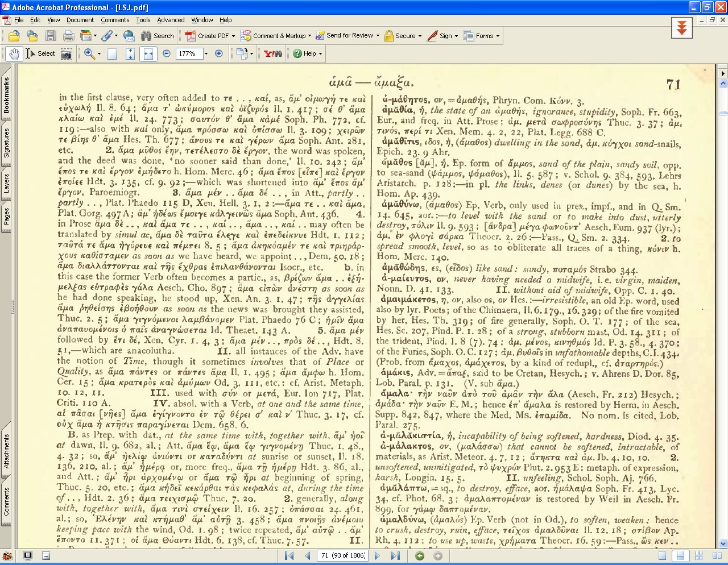
Task: Click the Yahoo search toolbar icon
Action: (273, 53)
